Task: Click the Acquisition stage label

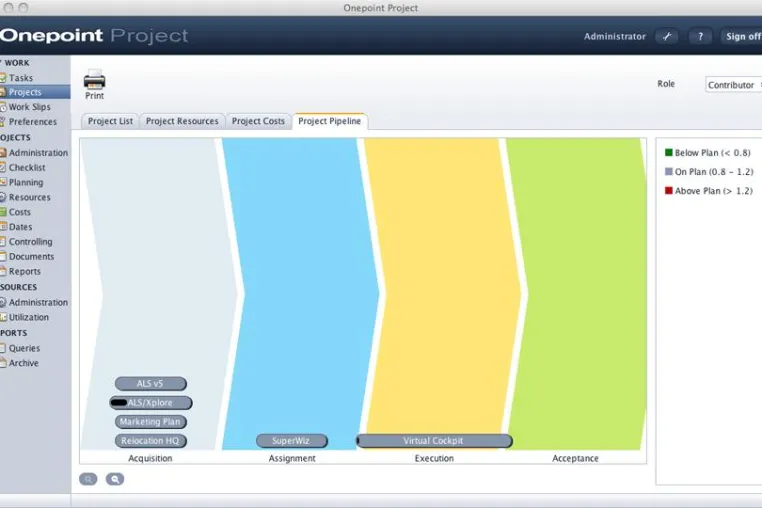Action: tap(150, 458)
